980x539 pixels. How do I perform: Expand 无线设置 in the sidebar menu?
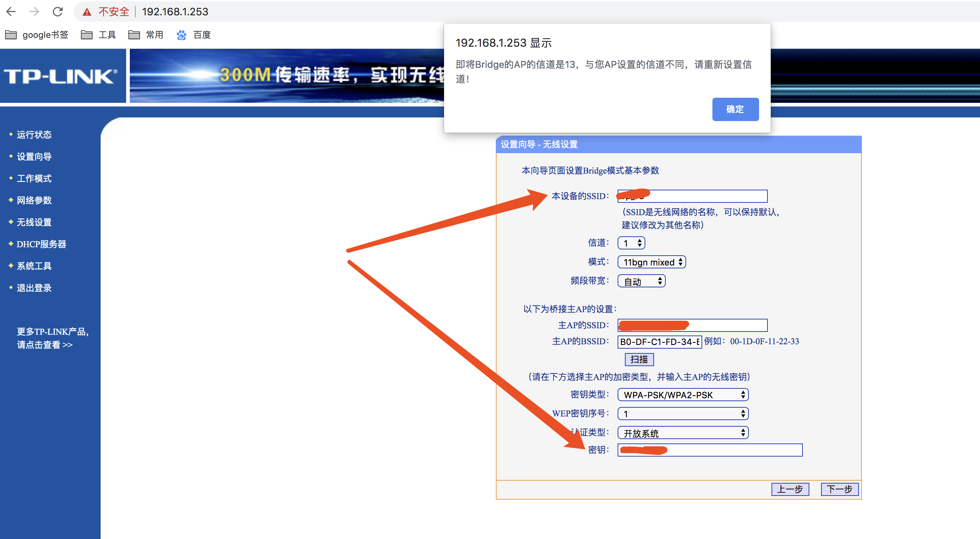[x=34, y=222]
